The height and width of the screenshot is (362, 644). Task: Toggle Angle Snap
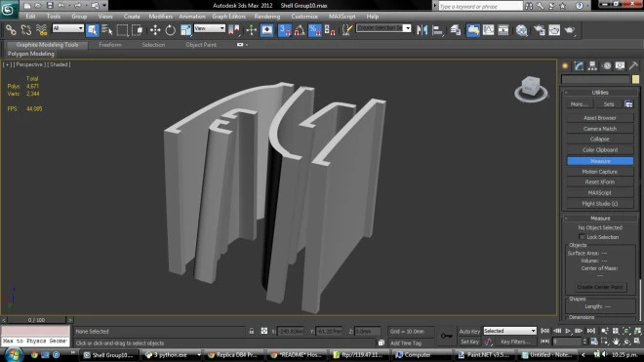(300, 30)
